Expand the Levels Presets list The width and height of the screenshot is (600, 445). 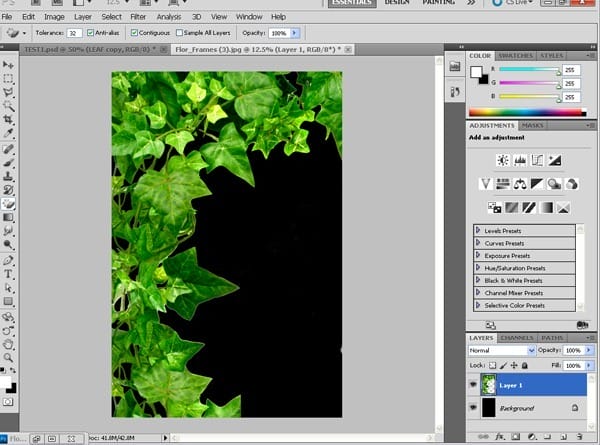tap(524, 231)
